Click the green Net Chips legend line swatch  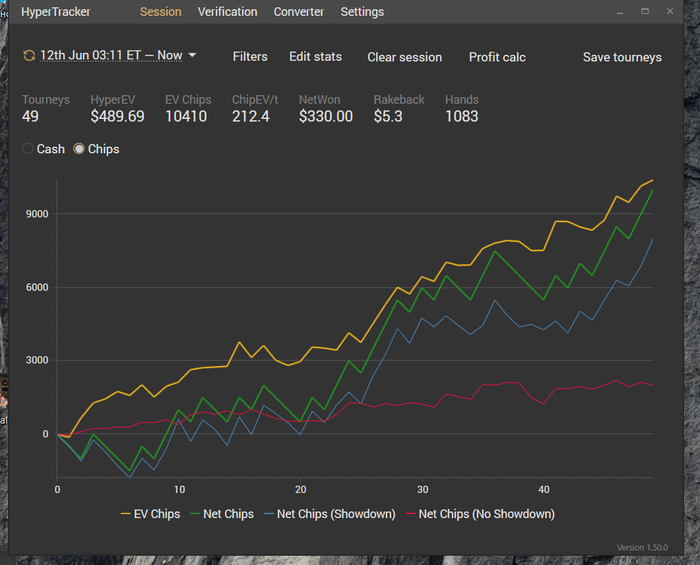195,515
